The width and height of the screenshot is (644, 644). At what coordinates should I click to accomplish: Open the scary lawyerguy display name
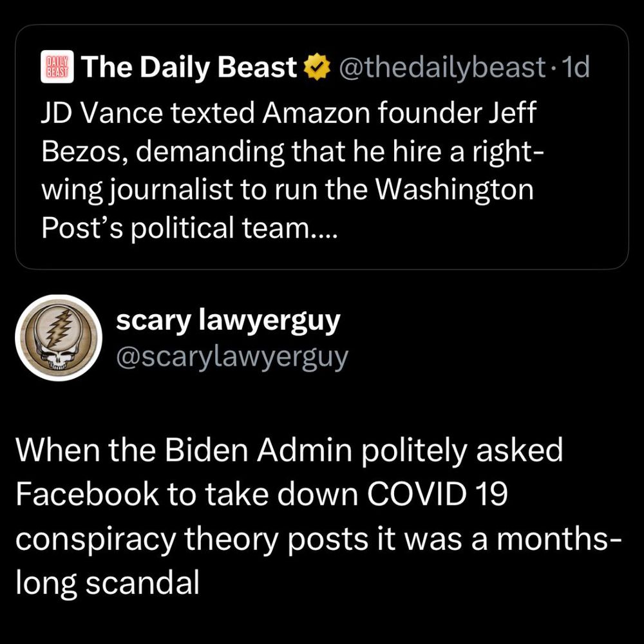(227, 321)
